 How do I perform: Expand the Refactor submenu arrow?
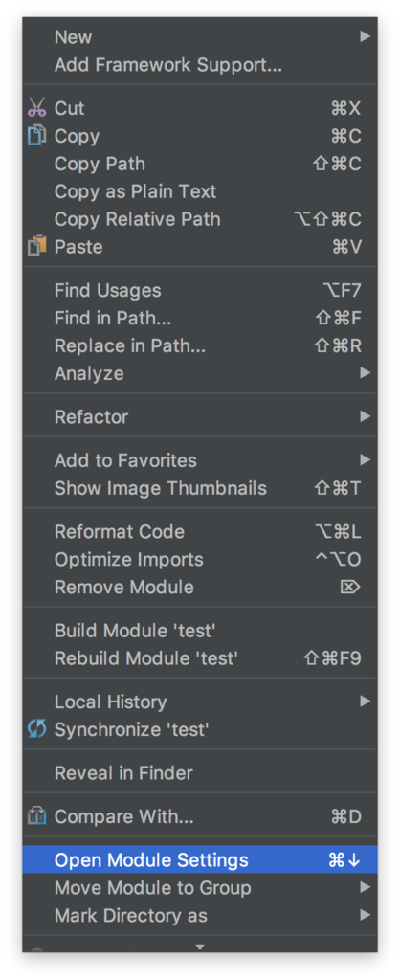coord(366,417)
